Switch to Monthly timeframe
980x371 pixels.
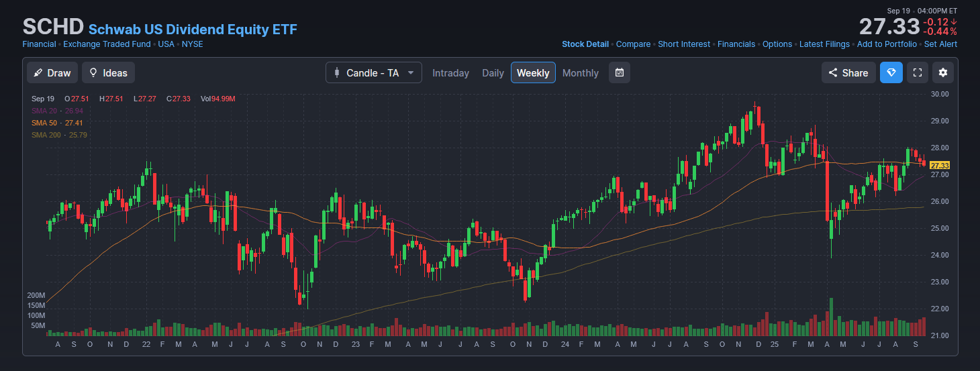coord(580,72)
